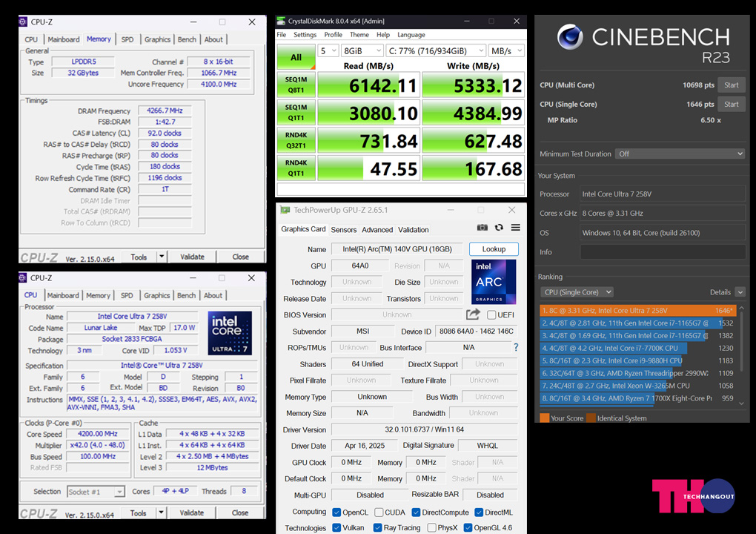The height and width of the screenshot is (534, 756).
Task: Click the GPU-Z refresh icon
Action: click(499, 228)
